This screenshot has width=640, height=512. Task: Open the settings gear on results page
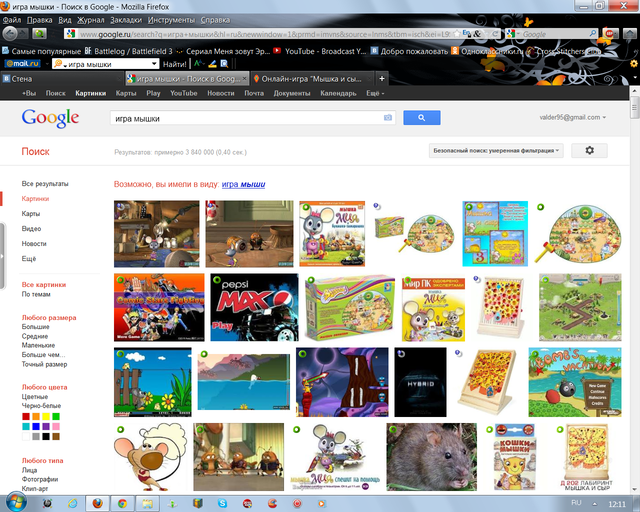point(589,150)
